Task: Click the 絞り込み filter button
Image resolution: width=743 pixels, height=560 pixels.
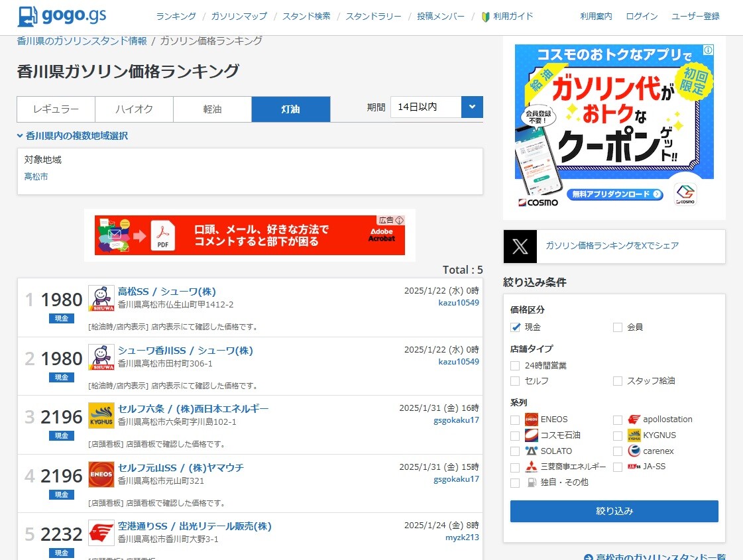Action: pyautogui.click(x=614, y=511)
